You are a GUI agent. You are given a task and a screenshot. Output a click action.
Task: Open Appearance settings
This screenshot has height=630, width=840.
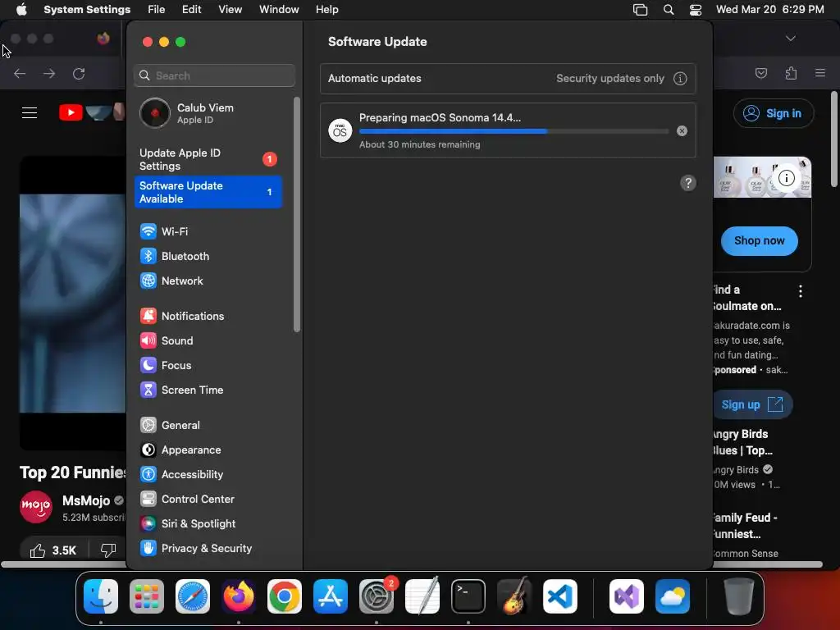tap(208, 450)
